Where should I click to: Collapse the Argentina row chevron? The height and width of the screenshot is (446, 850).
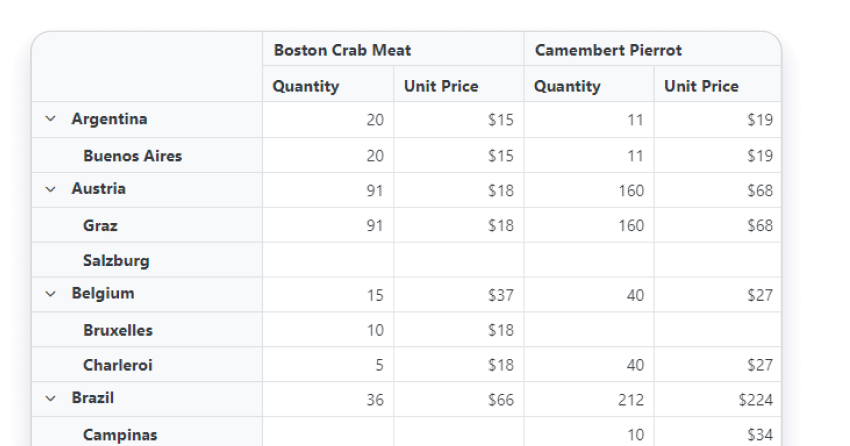[50, 119]
